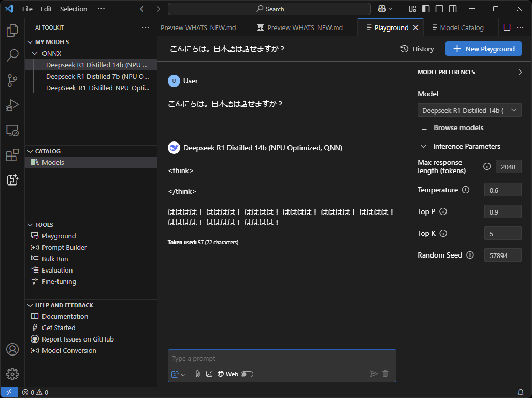The width and height of the screenshot is (532, 398).
Task: Show info for Top K parameter
Action: [443, 233]
